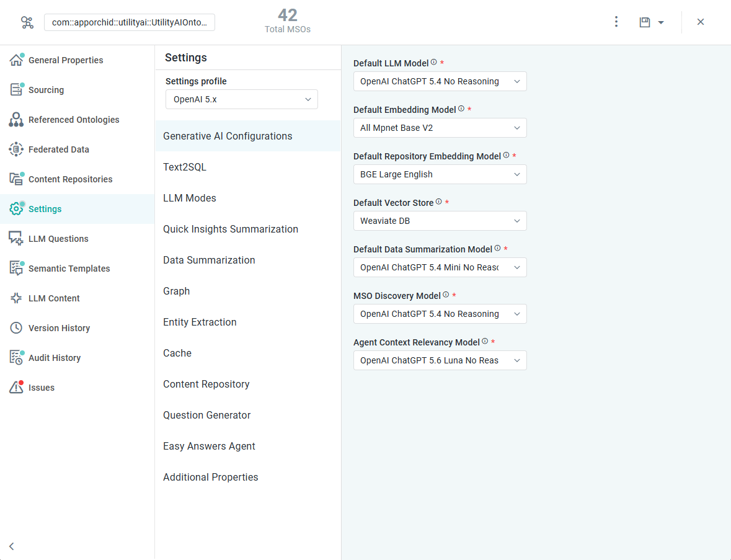This screenshot has height=560, width=731.
Task: Close the ontology editor panel
Action: point(700,22)
